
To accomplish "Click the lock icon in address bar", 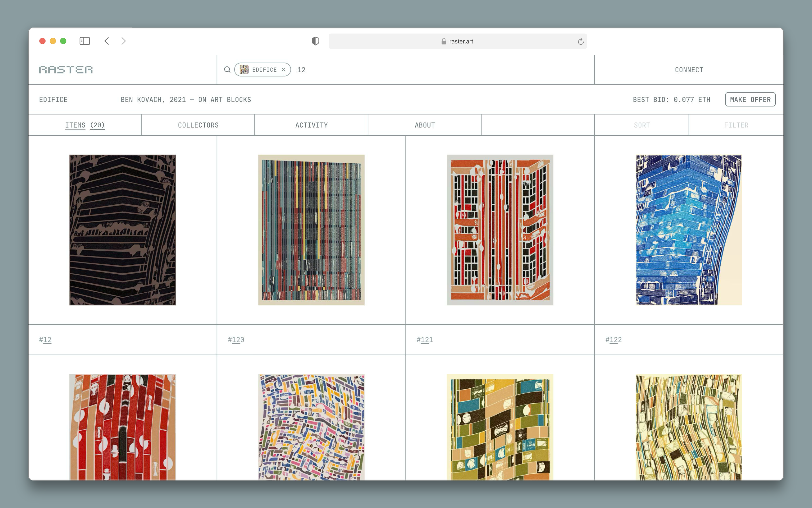I will pos(443,41).
